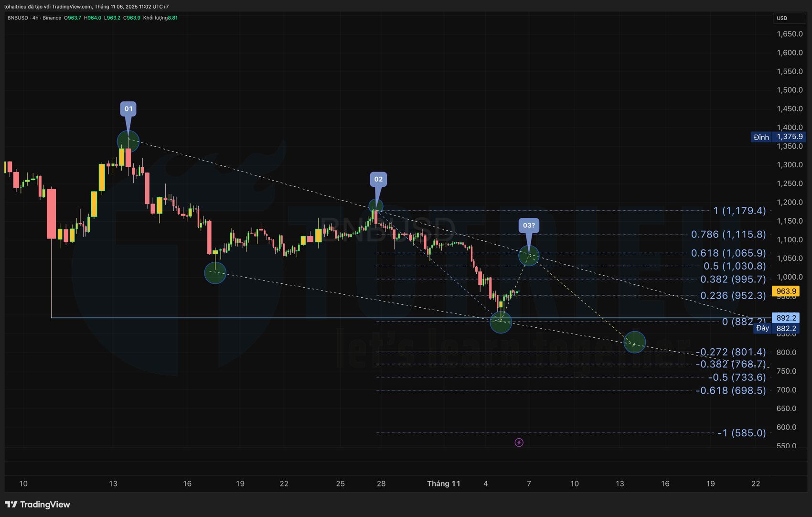Select the "01" callout marker
Viewport: 812px width, 517px height.
pyautogui.click(x=128, y=109)
